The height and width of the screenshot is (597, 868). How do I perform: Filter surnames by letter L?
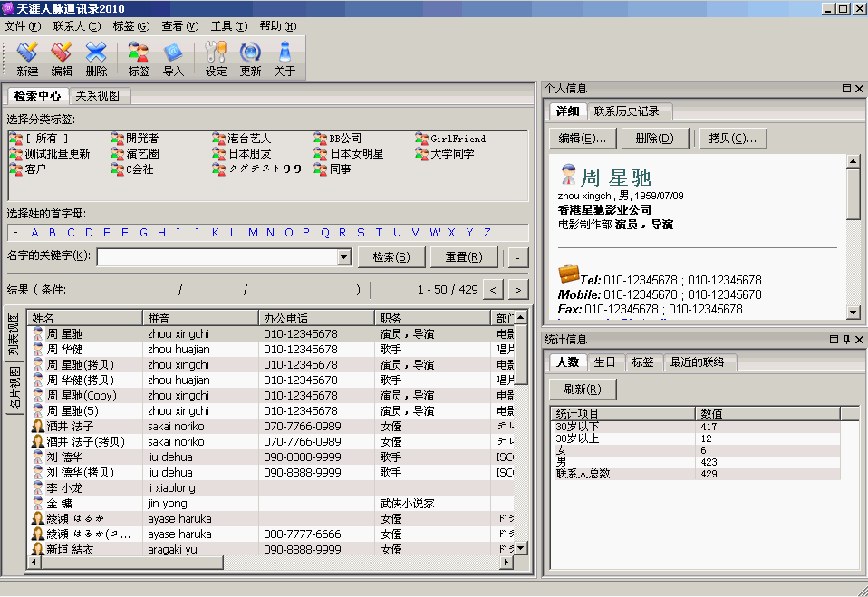(x=233, y=233)
